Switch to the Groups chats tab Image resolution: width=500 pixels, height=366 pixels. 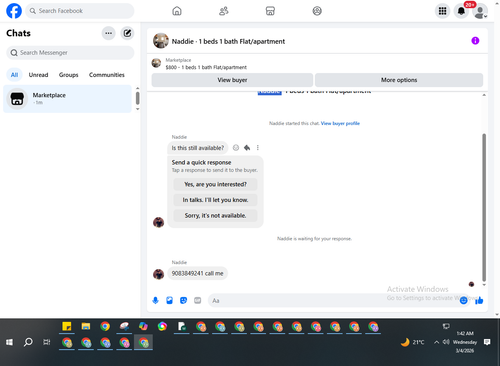click(68, 75)
